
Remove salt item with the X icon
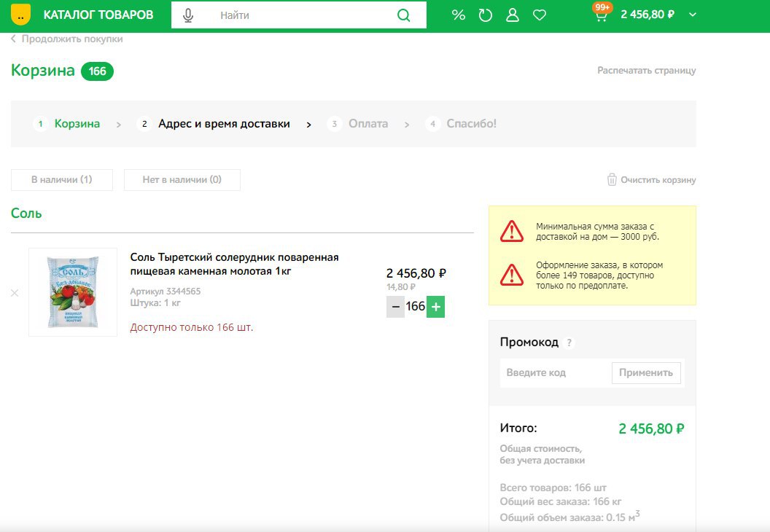point(15,293)
